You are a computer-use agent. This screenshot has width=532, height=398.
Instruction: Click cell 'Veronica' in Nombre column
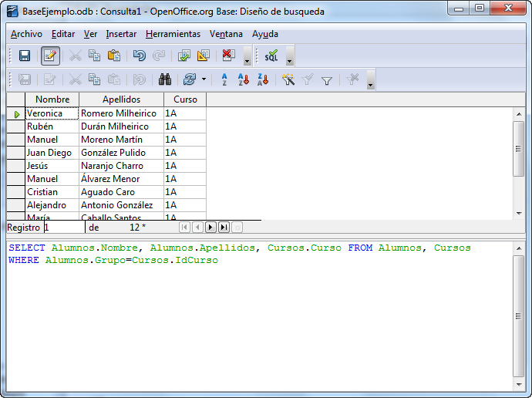coord(52,113)
